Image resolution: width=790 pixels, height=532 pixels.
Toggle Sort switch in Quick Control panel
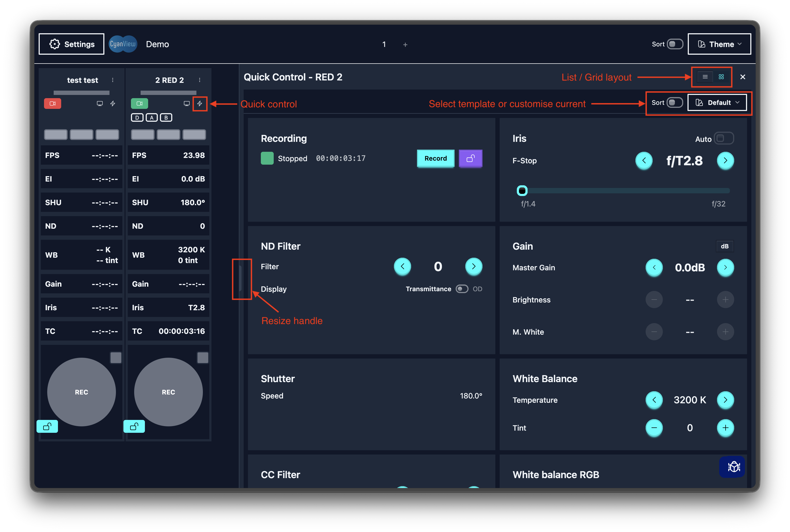674,102
